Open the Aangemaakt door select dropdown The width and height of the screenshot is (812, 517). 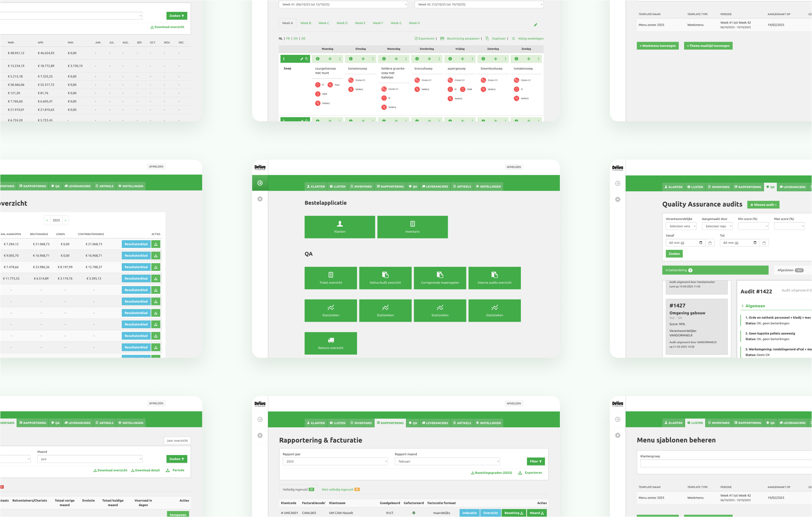pos(717,226)
